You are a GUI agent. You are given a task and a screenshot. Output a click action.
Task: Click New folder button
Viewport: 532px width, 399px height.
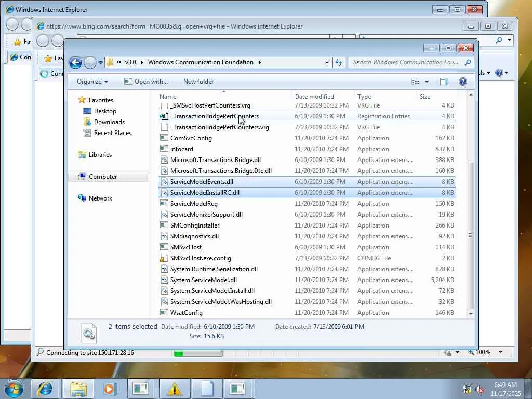(x=198, y=82)
